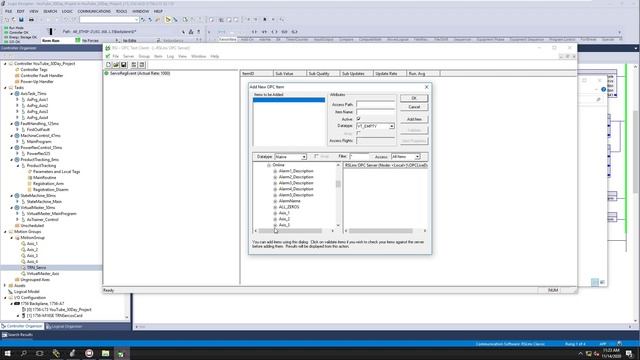
Task: Click the Who Active network icon by the Path
Action: 191,31
